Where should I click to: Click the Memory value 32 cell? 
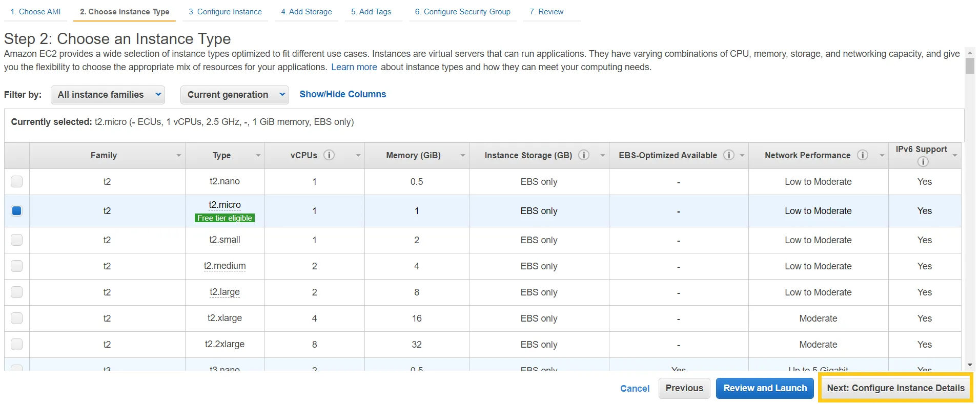[417, 345]
